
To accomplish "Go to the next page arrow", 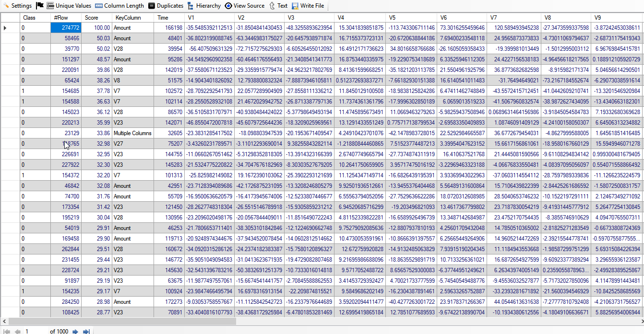I will click(x=75, y=331).
